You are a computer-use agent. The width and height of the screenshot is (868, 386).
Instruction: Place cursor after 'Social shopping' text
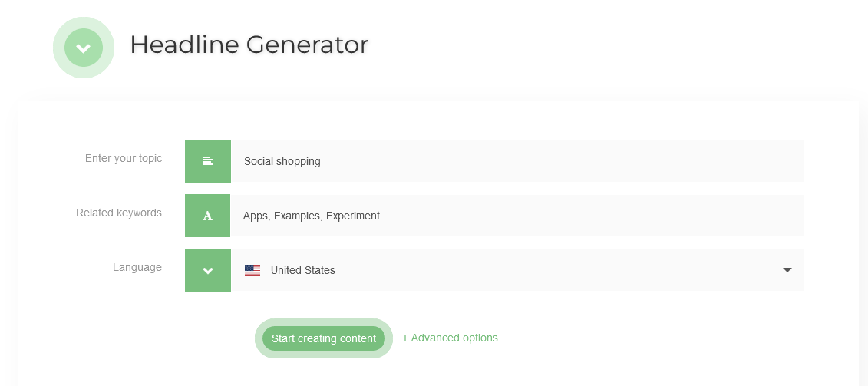[x=322, y=161]
